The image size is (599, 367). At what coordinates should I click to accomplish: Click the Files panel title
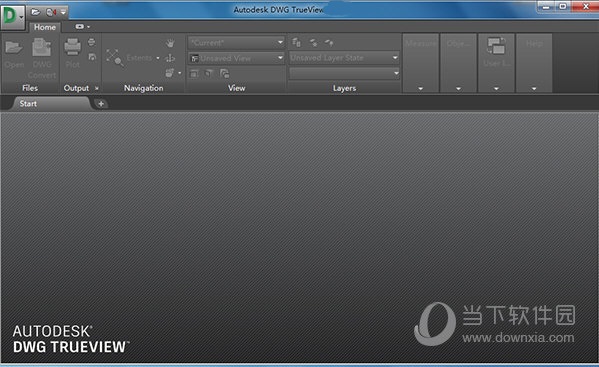click(x=30, y=88)
